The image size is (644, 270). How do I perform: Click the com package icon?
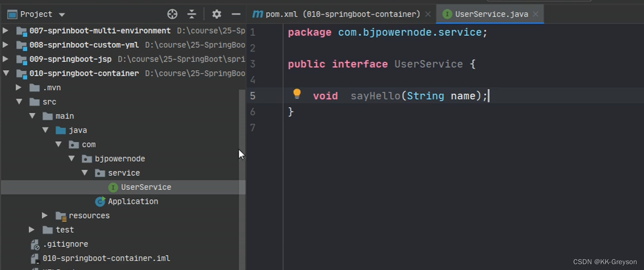[74, 144]
